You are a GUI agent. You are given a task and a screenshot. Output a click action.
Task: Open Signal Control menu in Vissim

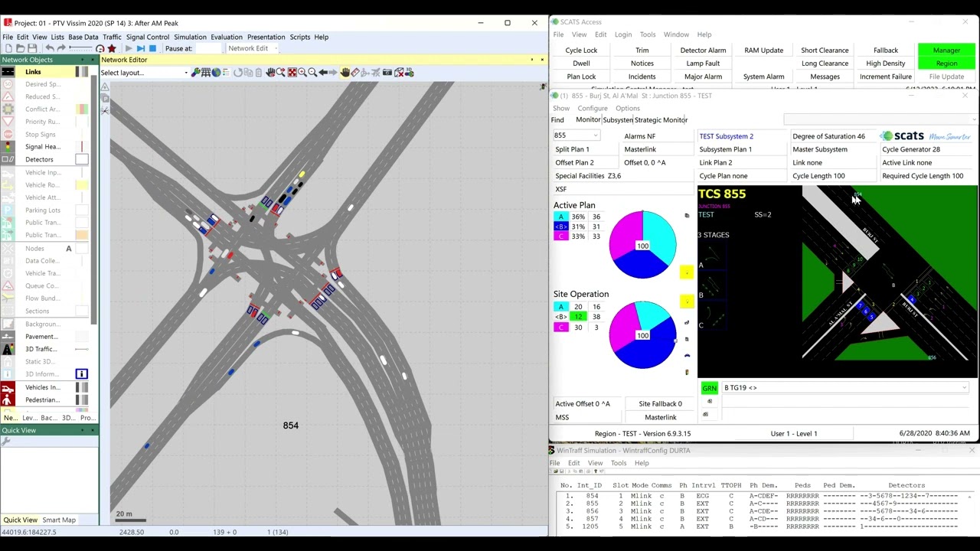(x=148, y=37)
